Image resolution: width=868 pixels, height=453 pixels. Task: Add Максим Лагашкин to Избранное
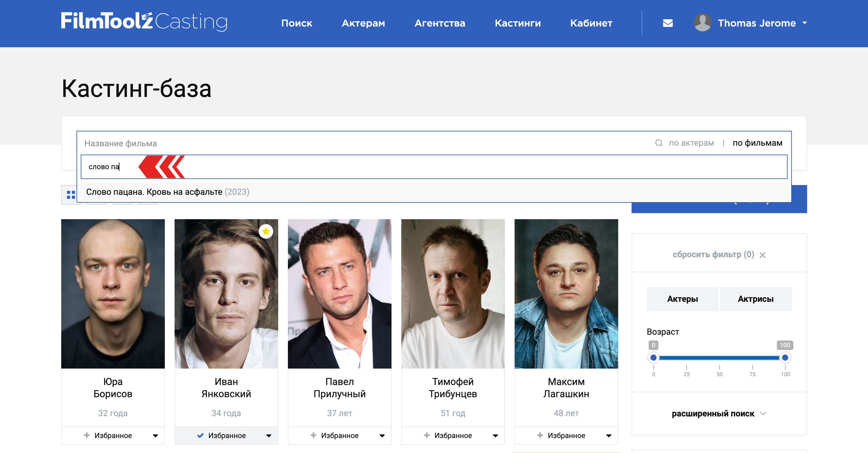click(x=561, y=435)
